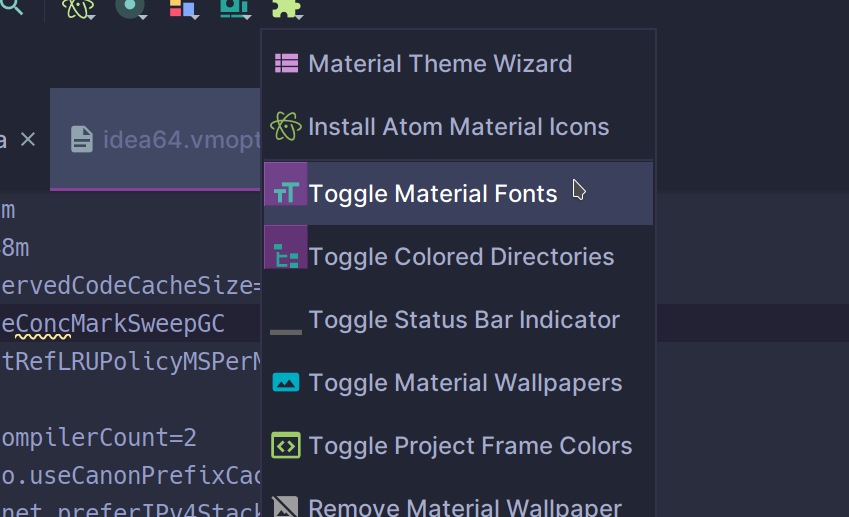Click the search magnifier icon in toolbar

click(x=12, y=6)
